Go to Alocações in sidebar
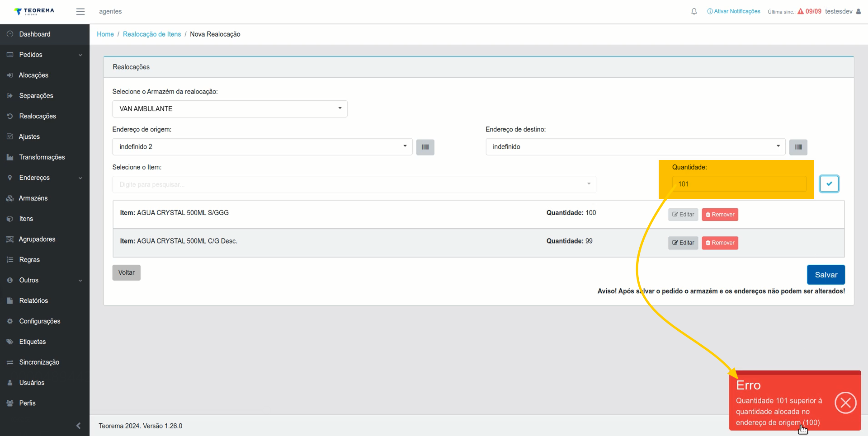Image resolution: width=868 pixels, height=436 pixels. (x=45, y=75)
